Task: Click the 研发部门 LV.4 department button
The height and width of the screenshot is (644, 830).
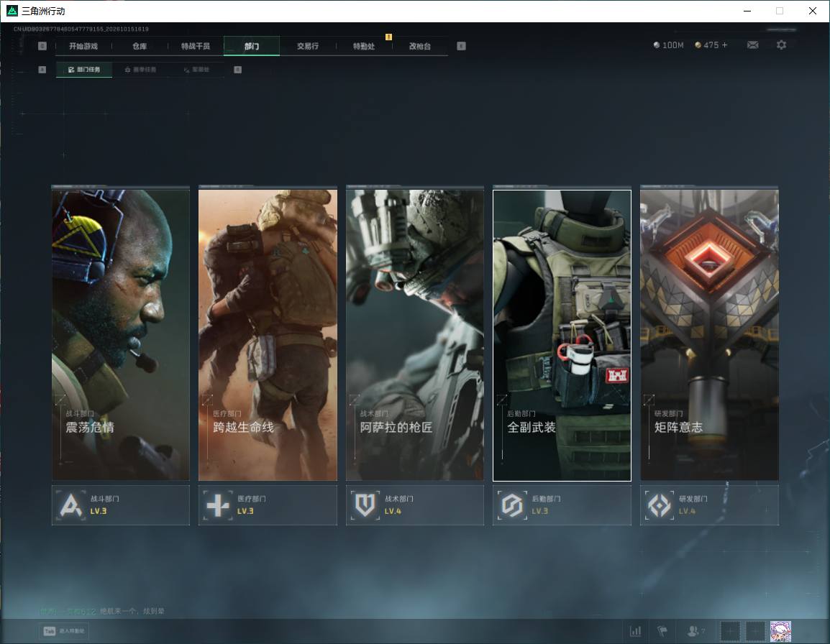Action: click(x=709, y=505)
